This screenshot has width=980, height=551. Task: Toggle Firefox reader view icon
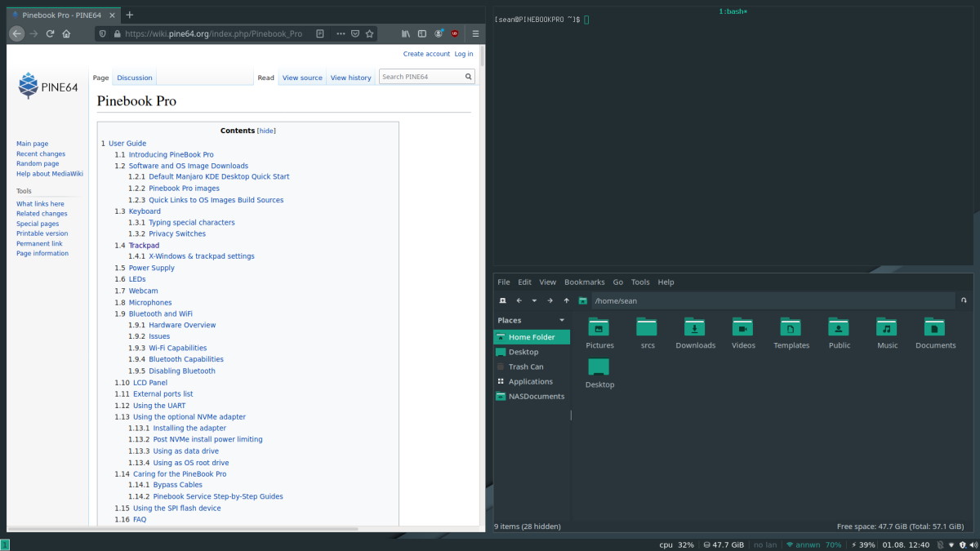coord(320,33)
